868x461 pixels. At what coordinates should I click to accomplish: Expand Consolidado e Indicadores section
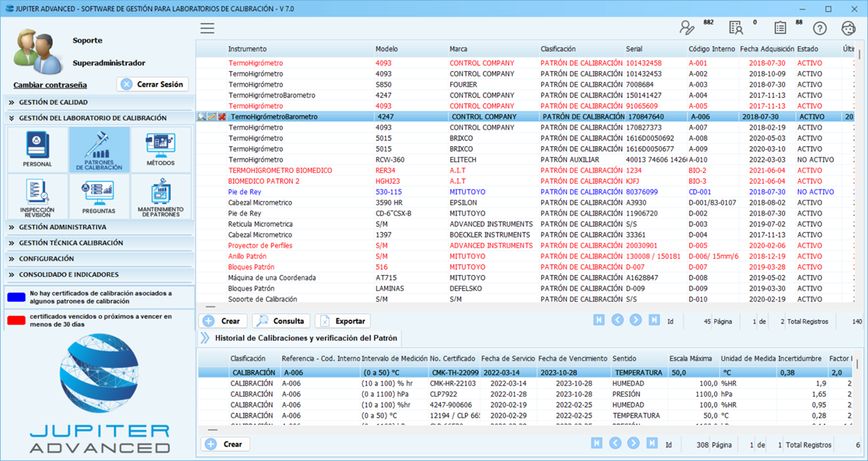coord(68,275)
